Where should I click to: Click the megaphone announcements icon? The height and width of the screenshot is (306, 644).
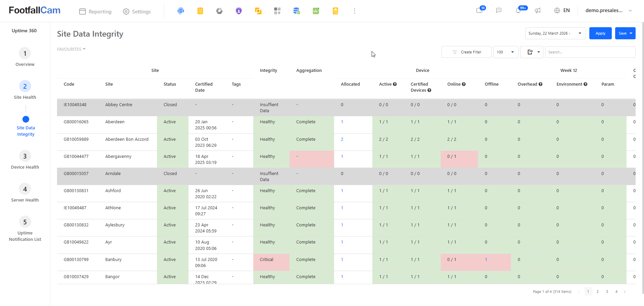[x=538, y=10]
